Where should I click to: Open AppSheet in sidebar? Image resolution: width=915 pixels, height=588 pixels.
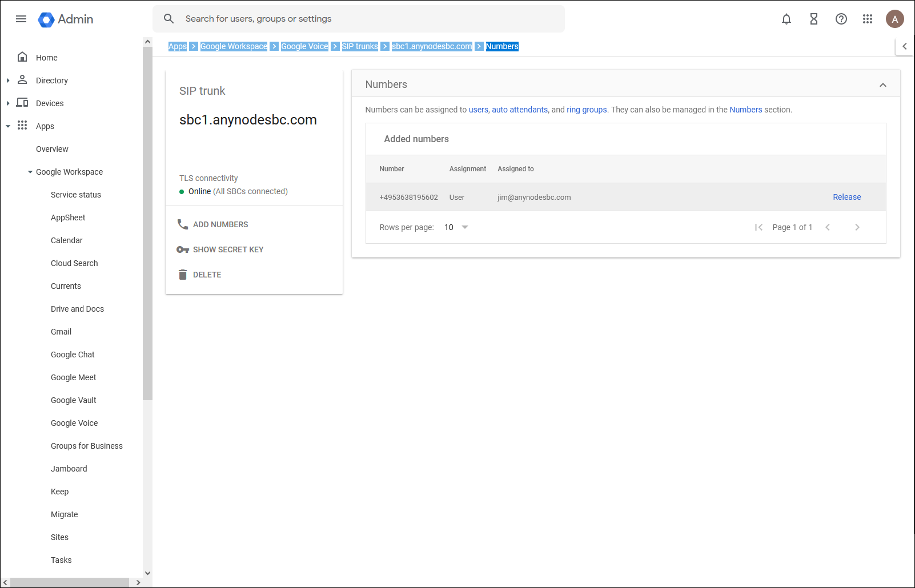68,218
